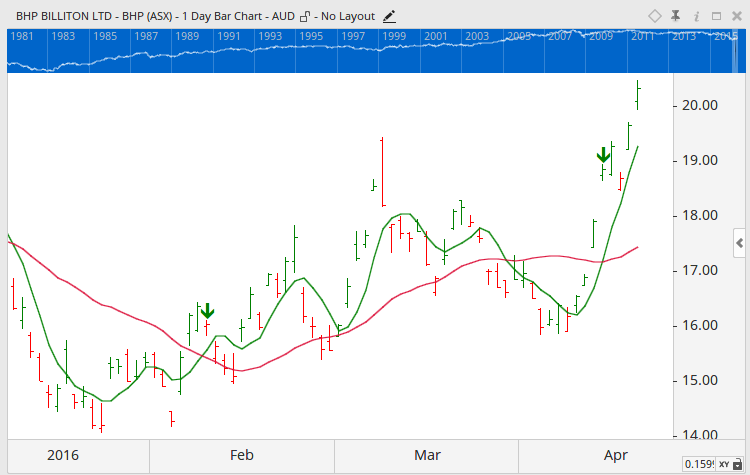
Task: Click the diamond icon in title bar
Action: point(654,16)
